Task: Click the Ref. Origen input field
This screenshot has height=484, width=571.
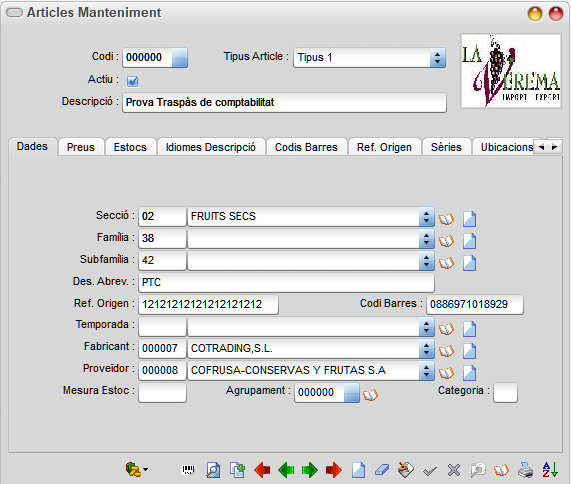Action: pos(208,304)
